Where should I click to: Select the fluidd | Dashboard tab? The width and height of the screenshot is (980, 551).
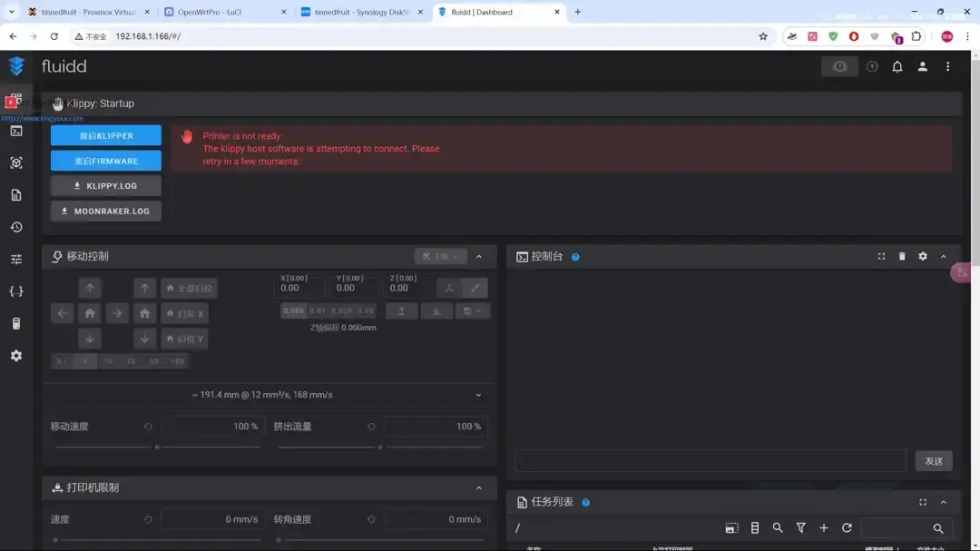[x=499, y=12]
